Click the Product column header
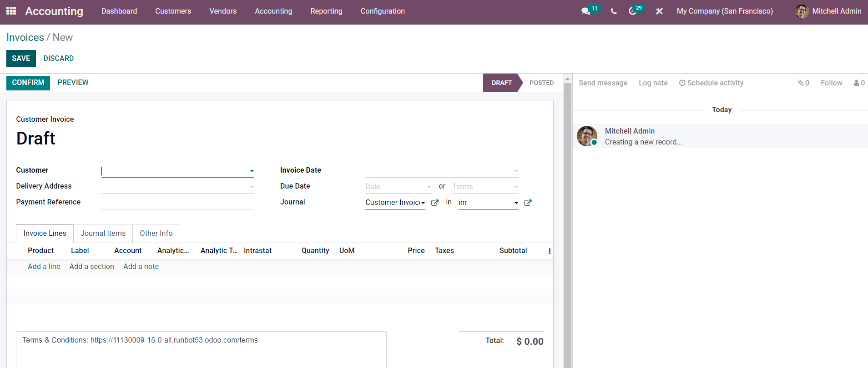868x368 pixels. coord(40,251)
